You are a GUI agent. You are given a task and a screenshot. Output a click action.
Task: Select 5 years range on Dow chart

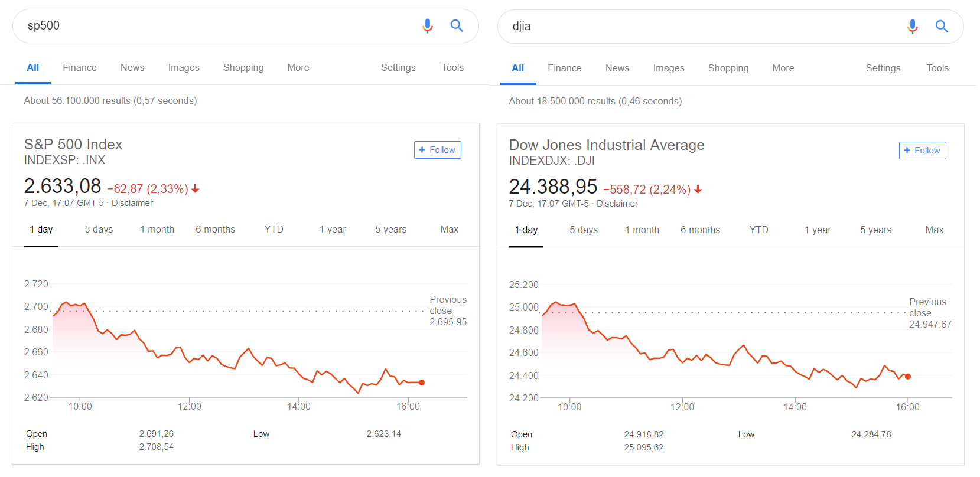[876, 230]
